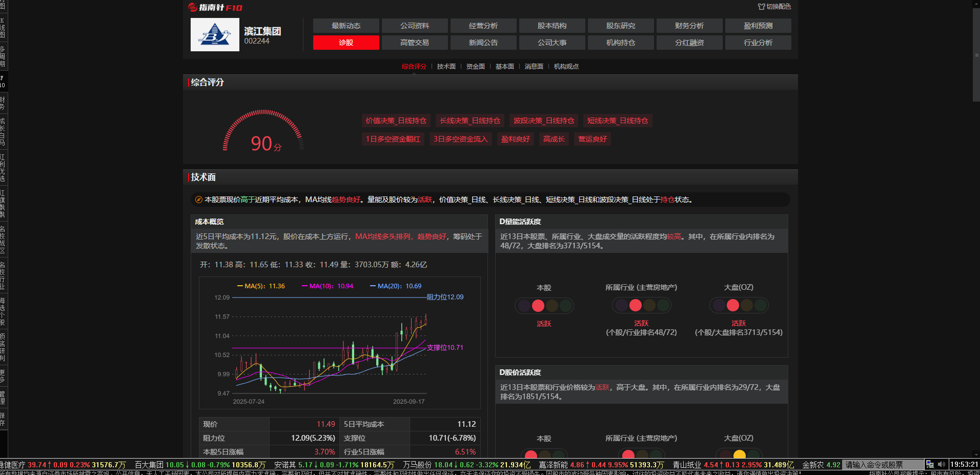
Task: Open the 更多 sidebar item
Action: (3, 376)
